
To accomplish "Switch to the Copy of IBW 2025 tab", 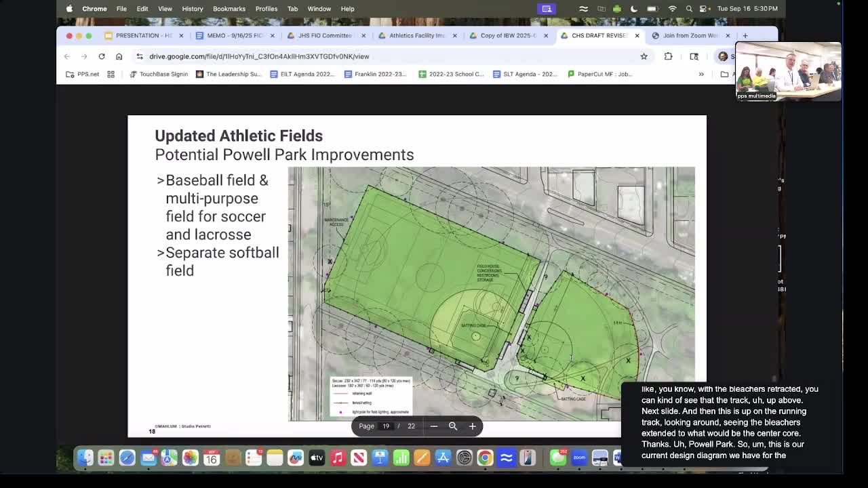I will (x=508, y=35).
